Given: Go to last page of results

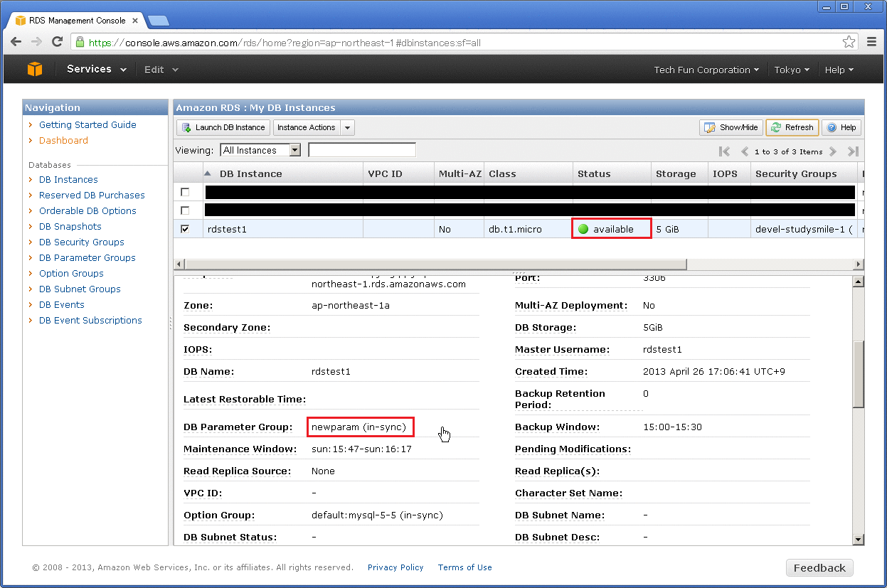Looking at the screenshot, I should coord(853,151).
